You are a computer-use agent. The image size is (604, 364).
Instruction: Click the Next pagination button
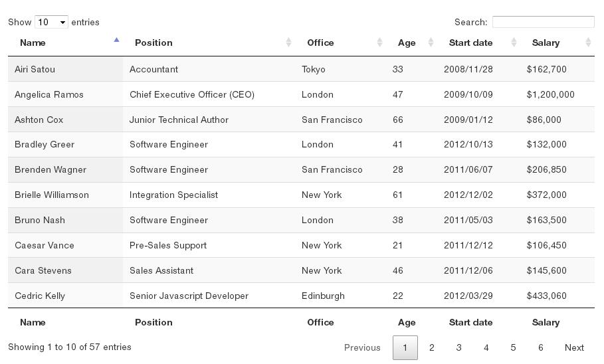574,347
